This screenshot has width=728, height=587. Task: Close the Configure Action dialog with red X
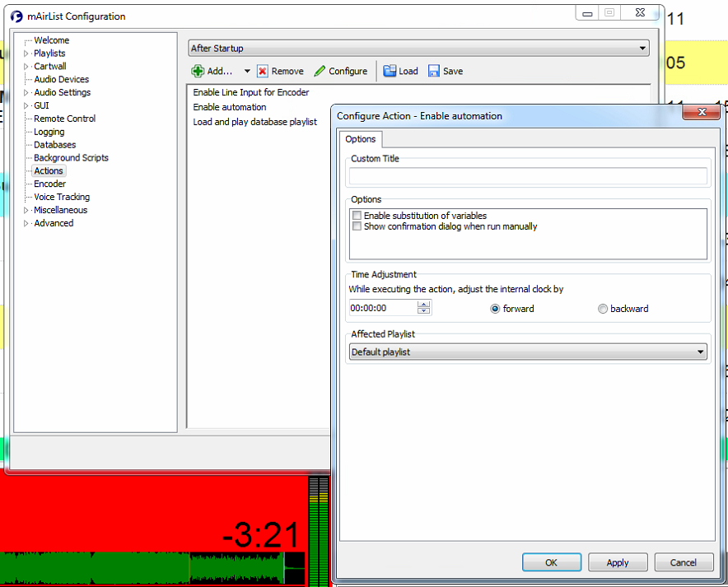coord(702,112)
